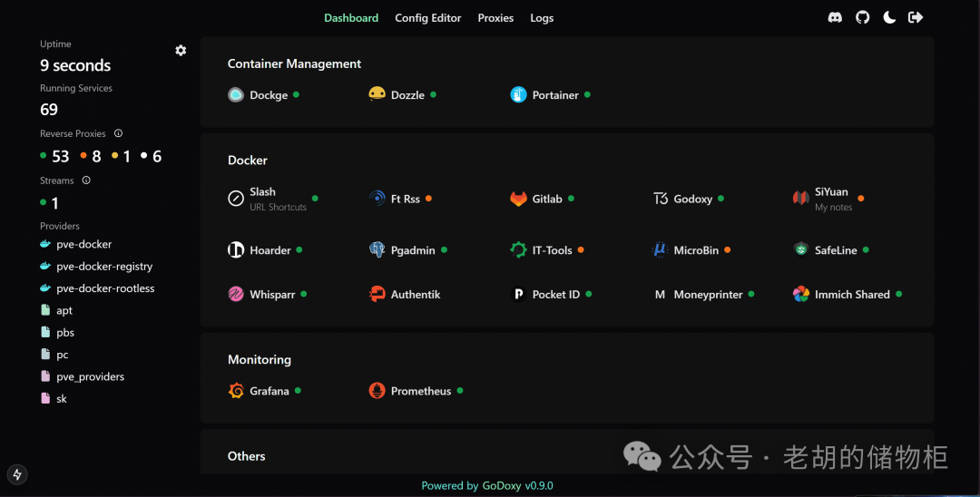Viewport: 980px width, 497px height.
Task: Click the 9 seconds uptime value
Action: point(75,65)
